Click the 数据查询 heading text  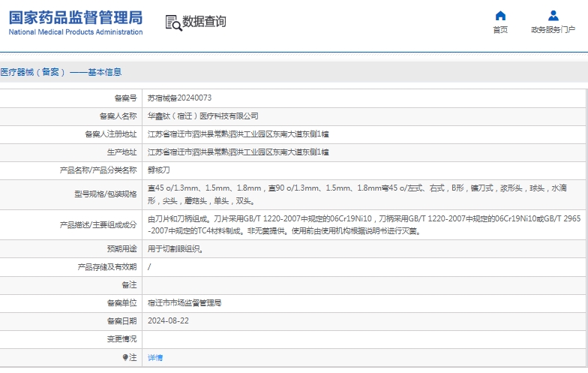pyautogui.click(x=204, y=21)
